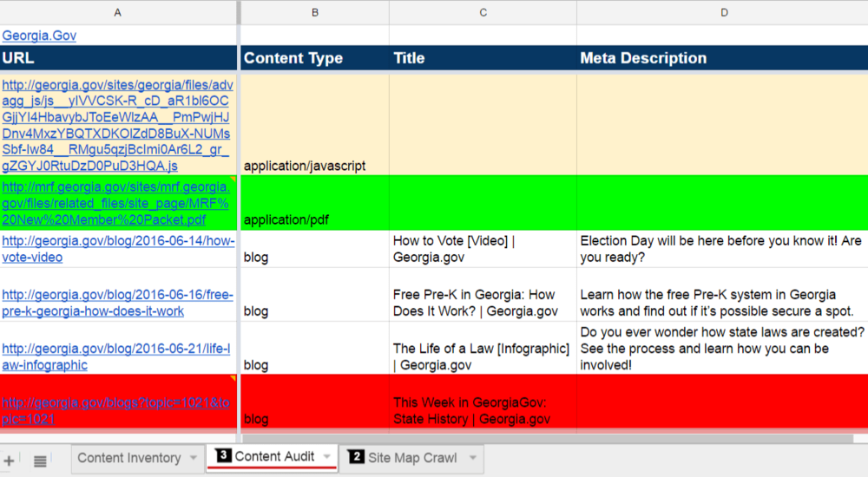Select the 'Learn how the free Pre-K' description cell
This screenshot has height=477, width=868.
point(722,294)
